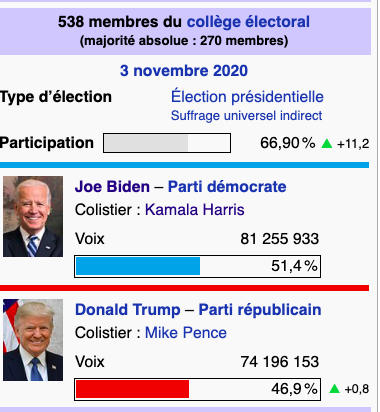Click the 74 196 153 vote count
The height and width of the screenshot is (412, 380).
(x=279, y=362)
